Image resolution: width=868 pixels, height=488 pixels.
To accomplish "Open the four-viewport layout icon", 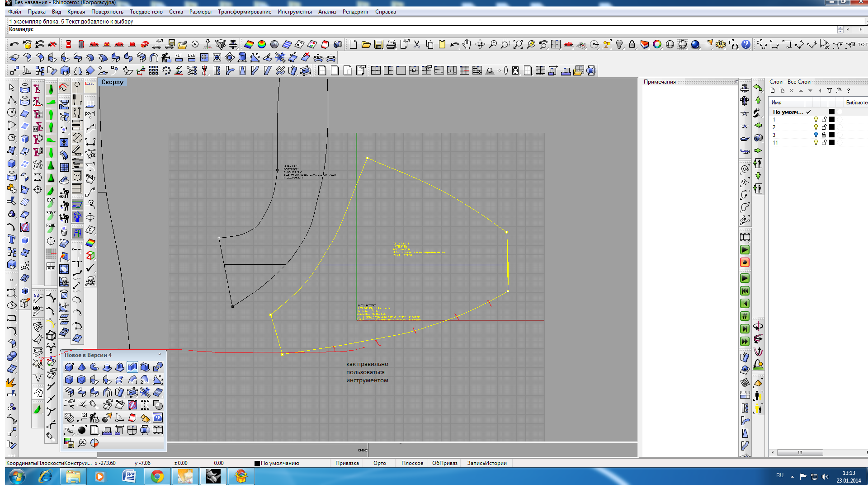I will 556,44.
